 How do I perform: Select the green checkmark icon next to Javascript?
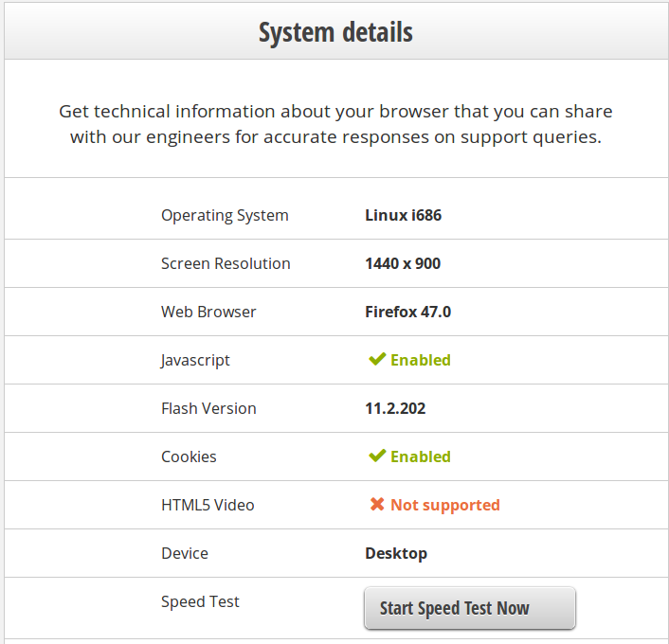point(377,360)
